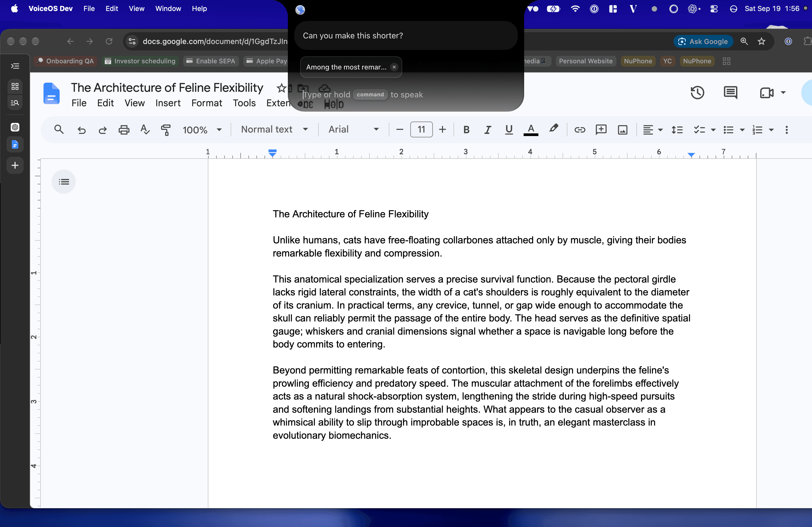Insert a bulleted list
812x527 pixels.
[728, 130]
